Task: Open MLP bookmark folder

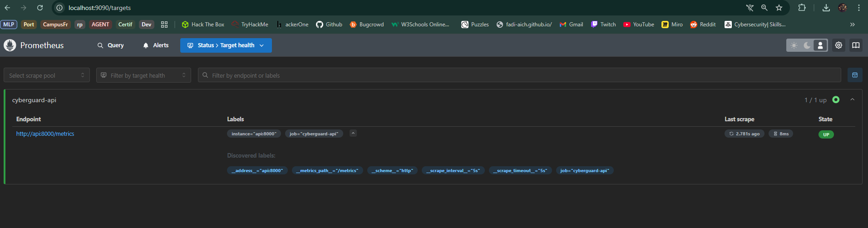Action: pos(9,25)
